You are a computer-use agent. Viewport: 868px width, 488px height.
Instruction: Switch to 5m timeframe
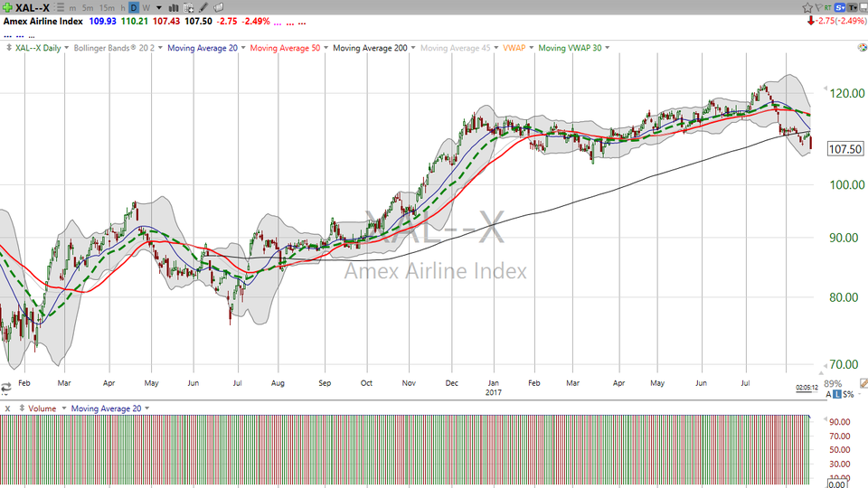click(88, 8)
